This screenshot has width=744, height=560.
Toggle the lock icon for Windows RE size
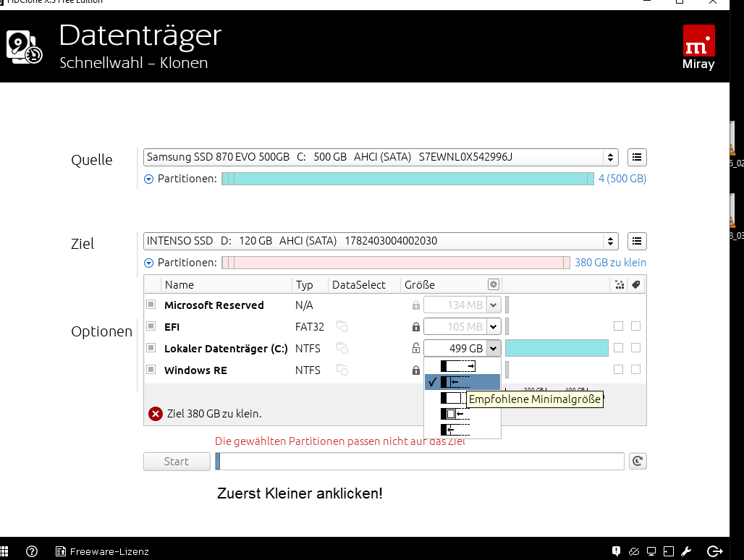(x=416, y=370)
